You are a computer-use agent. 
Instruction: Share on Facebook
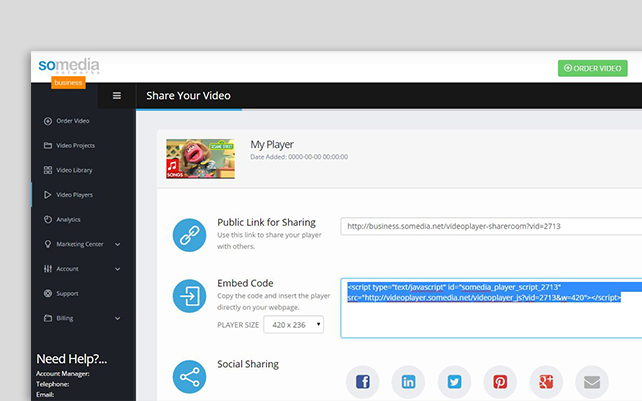(362, 382)
